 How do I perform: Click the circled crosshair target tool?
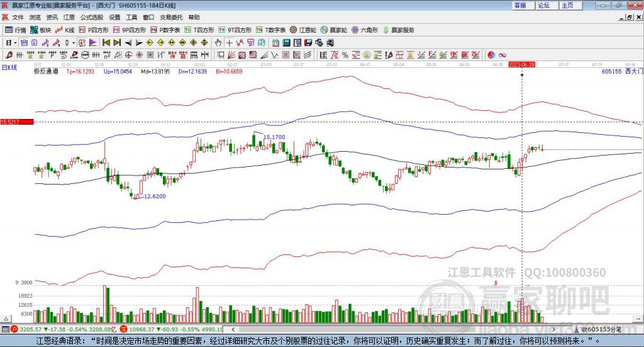click(x=128, y=55)
